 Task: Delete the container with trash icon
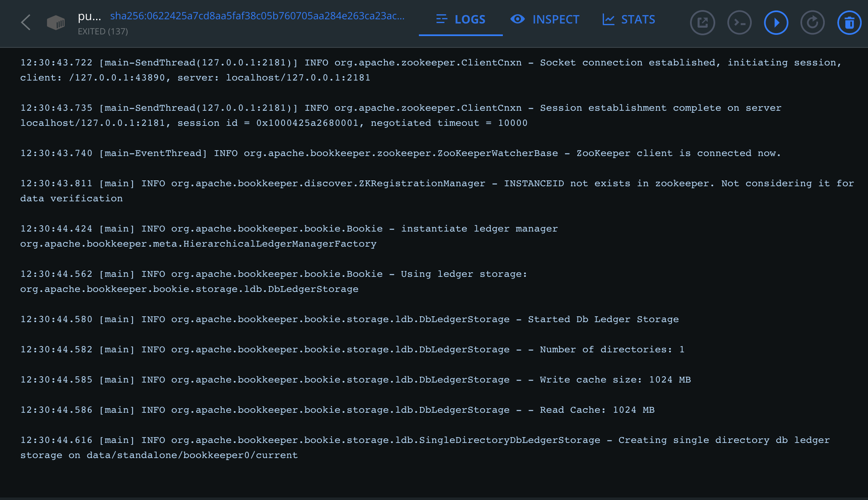[x=849, y=23]
